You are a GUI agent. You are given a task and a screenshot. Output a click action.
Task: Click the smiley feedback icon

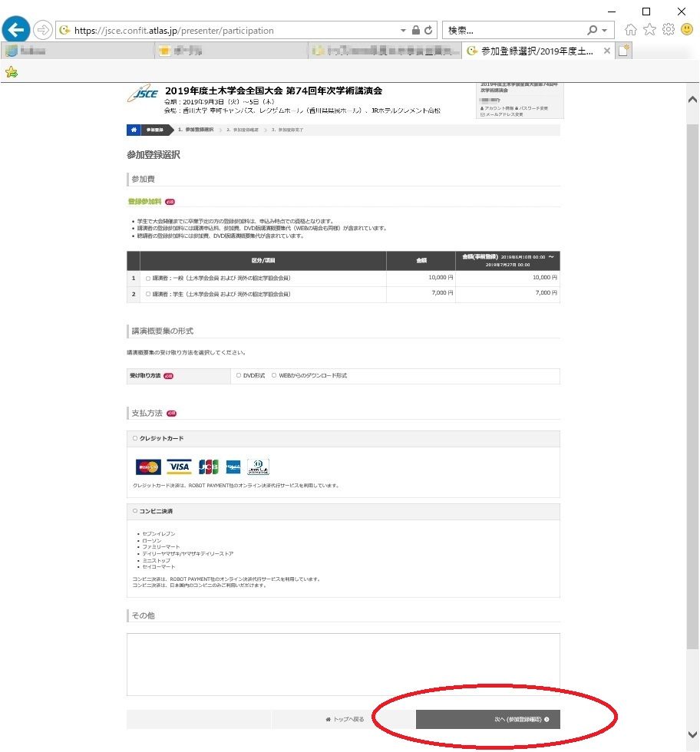click(x=686, y=30)
